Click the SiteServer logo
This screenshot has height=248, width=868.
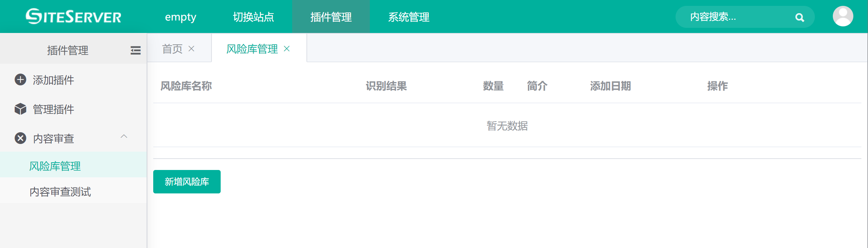[73, 16]
